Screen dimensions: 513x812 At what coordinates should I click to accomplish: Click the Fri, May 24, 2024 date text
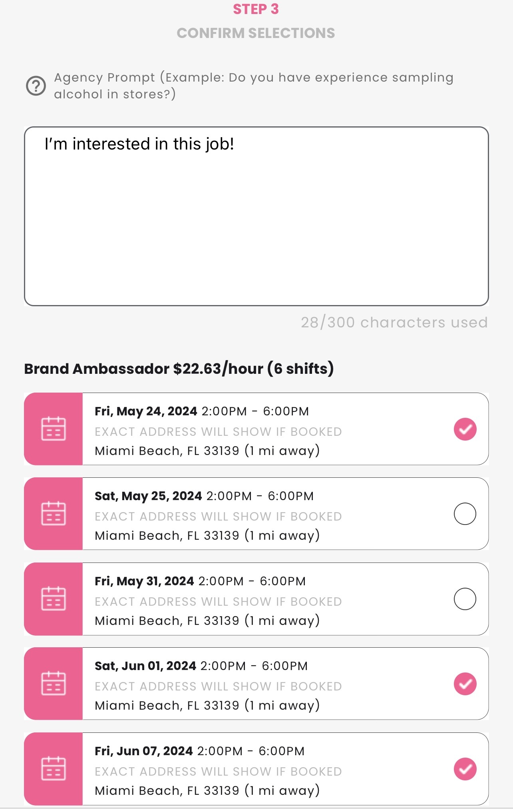click(146, 411)
